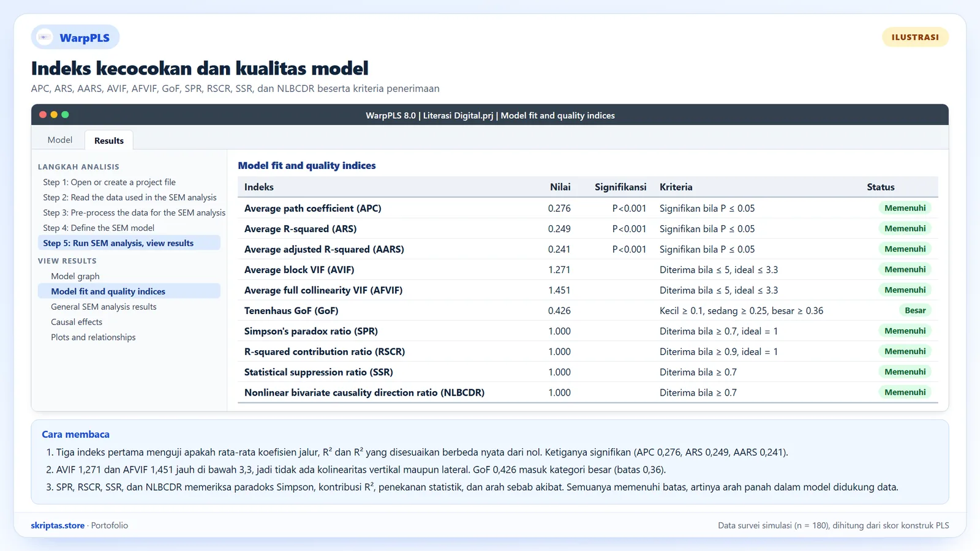The width and height of the screenshot is (980, 551).
Task: Click the VIEW RESULTS section header
Action: [x=67, y=261]
